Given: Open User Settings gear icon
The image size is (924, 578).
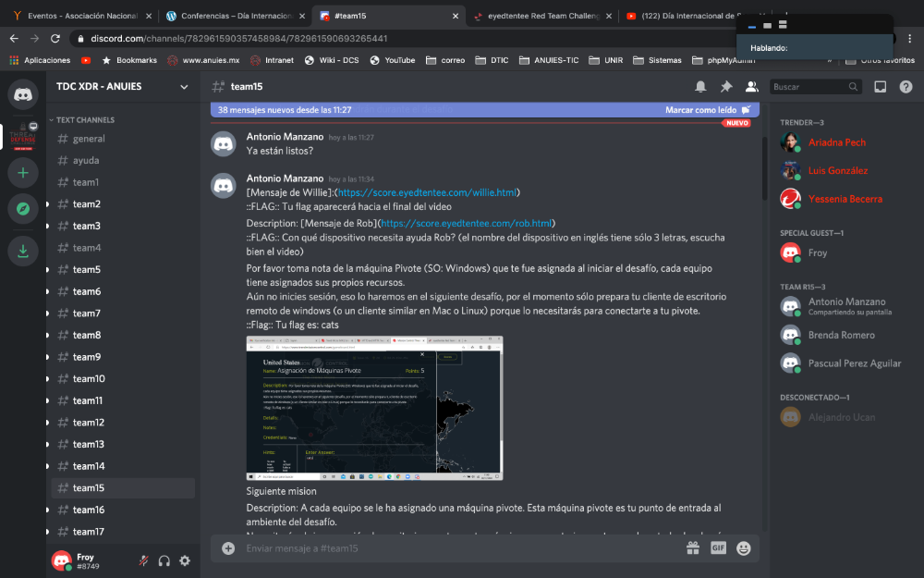Looking at the screenshot, I should tap(185, 560).
